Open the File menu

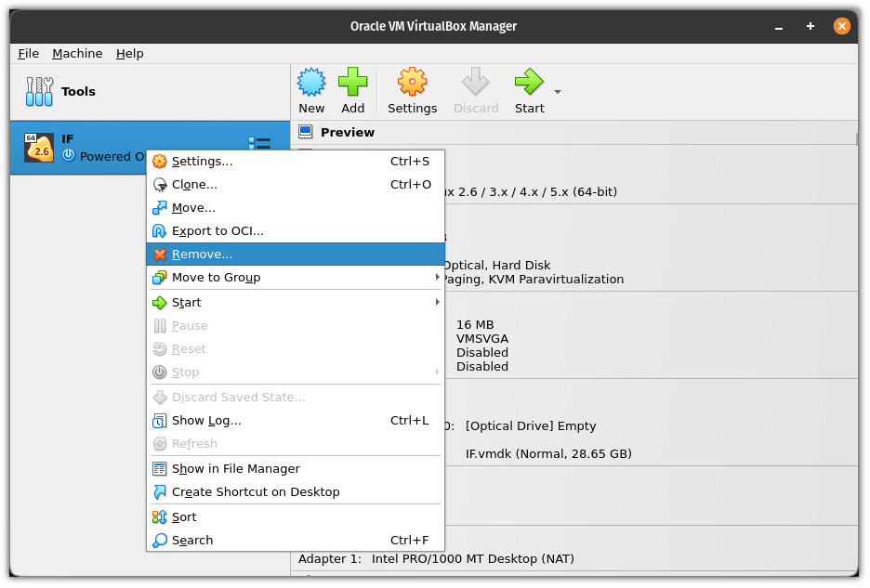coord(28,54)
